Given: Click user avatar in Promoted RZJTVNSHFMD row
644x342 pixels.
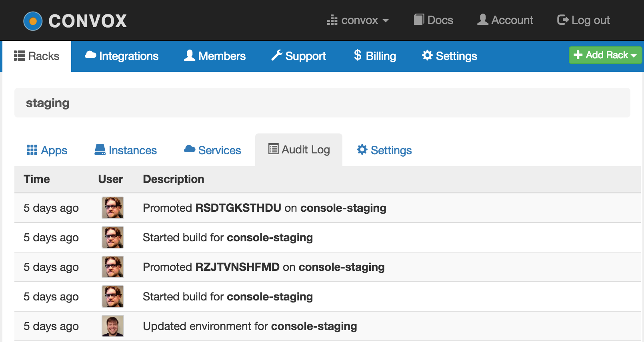Looking at the screenshot, I should [x=113, y=267].
